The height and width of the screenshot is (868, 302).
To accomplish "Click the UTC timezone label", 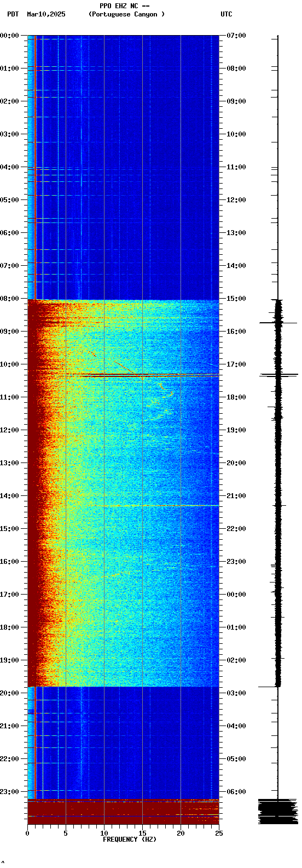I will coord(226,14).
